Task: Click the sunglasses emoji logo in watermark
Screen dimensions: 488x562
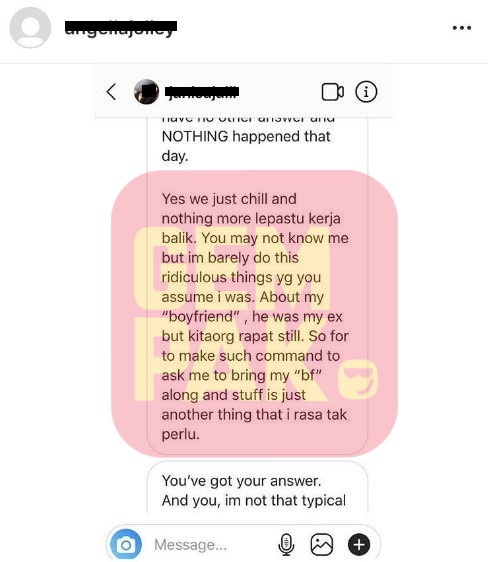Action: click(x=358, y=380)
